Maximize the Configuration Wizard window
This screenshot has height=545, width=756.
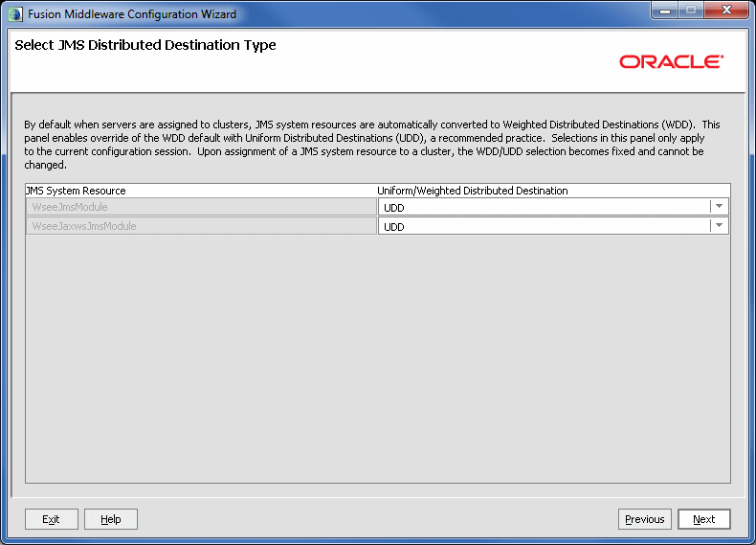[x=692, y=12]
